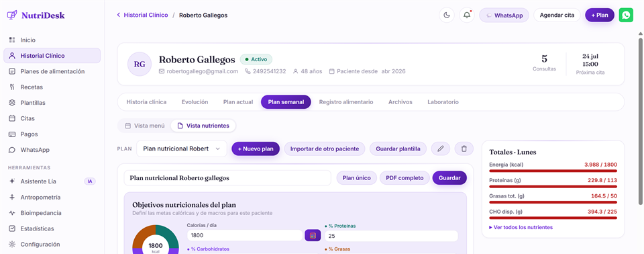Click the RG patient avatar
This screenshot has height=254, width=644.
(140, 64)
